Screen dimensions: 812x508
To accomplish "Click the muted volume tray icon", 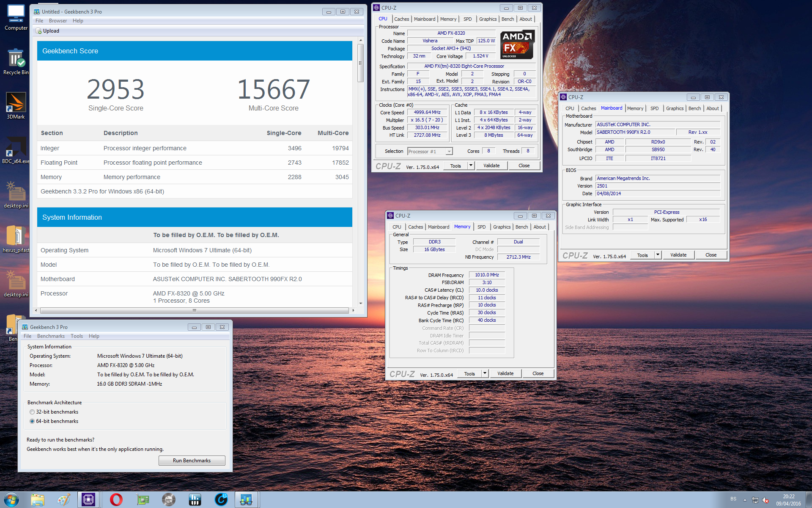I will click(x=765, y=500).
